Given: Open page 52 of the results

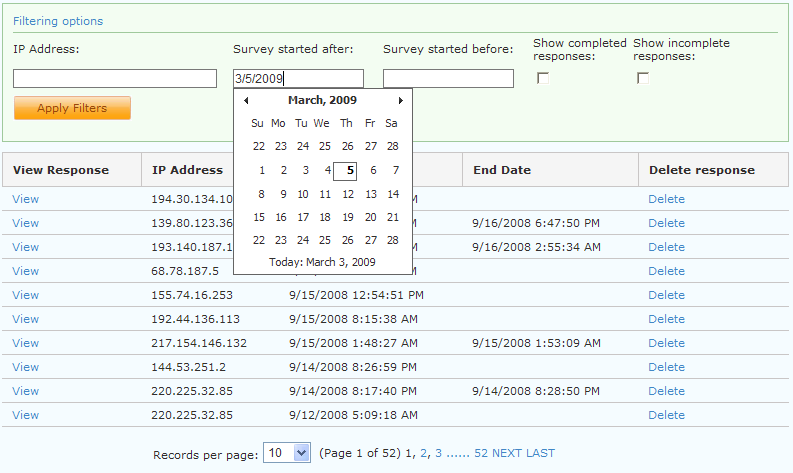Looking at the screenshot, I should click(481, 453).
